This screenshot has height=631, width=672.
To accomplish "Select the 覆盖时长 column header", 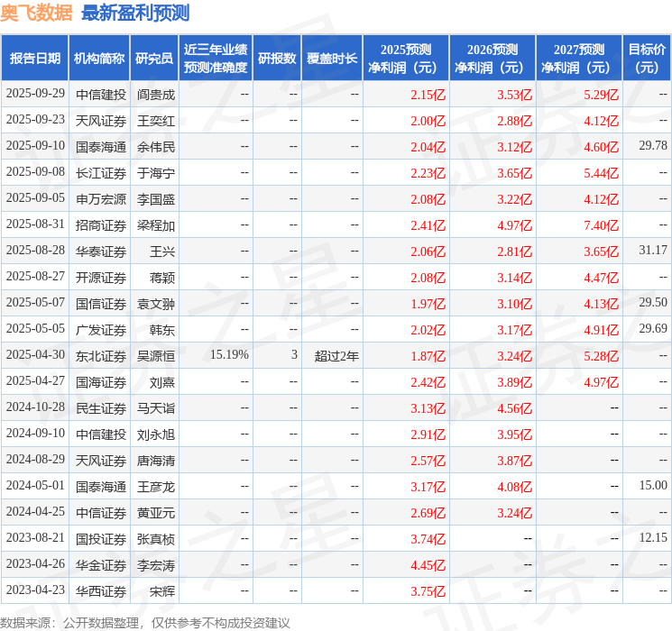I will (332, 59).
